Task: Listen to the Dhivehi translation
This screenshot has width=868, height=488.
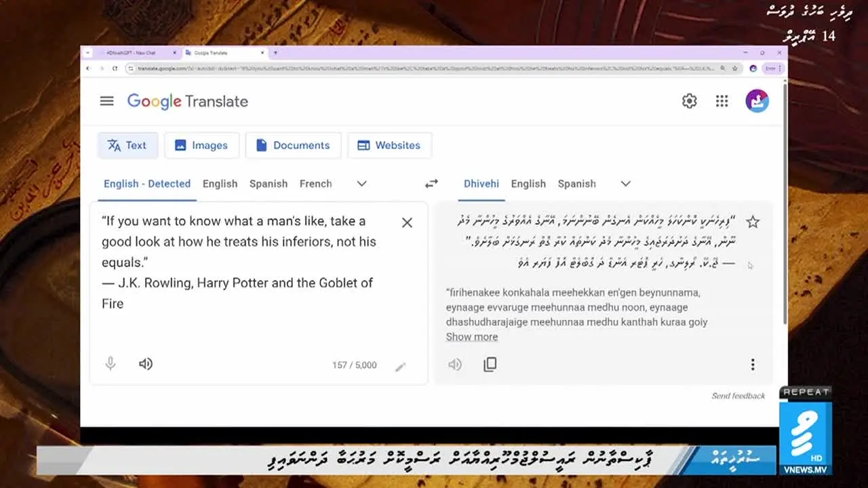Action: [454, 365]
